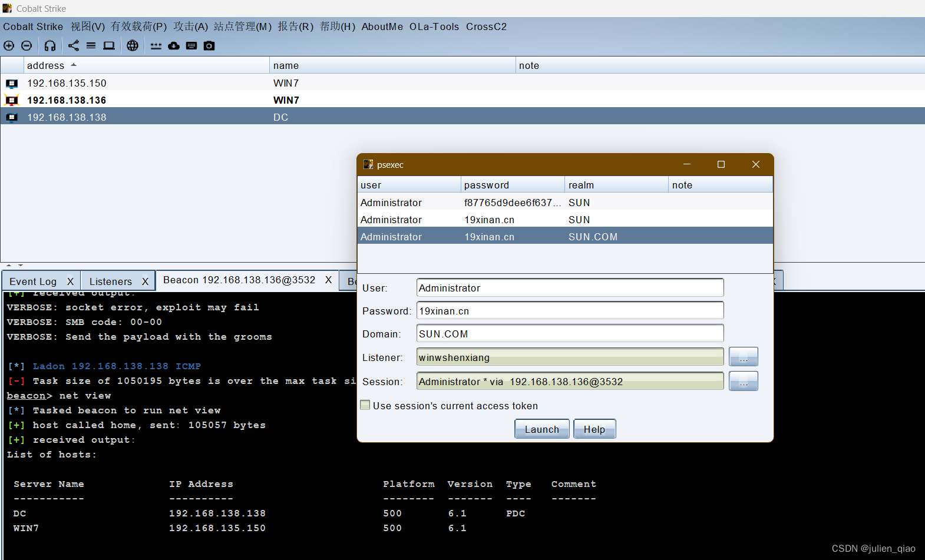Maximize the psexec dialog
The image size is (925, 560).
[721, 164]
